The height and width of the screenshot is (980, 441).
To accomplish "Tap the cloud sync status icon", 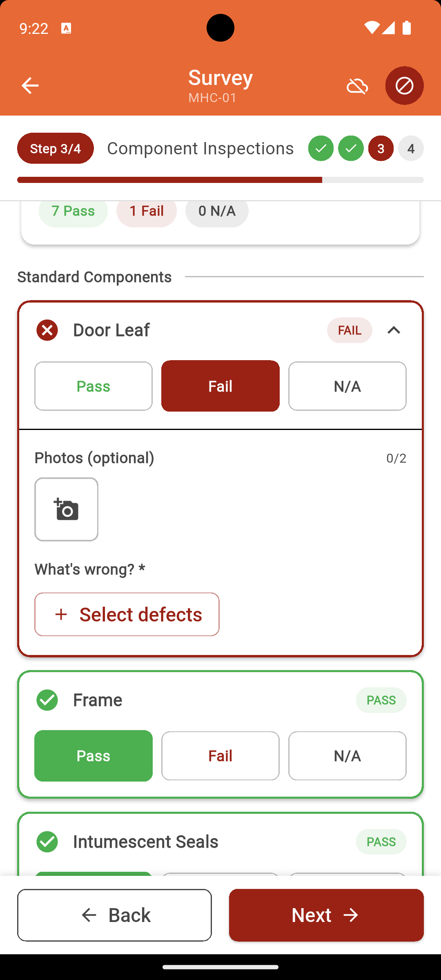I will point(357,85).
